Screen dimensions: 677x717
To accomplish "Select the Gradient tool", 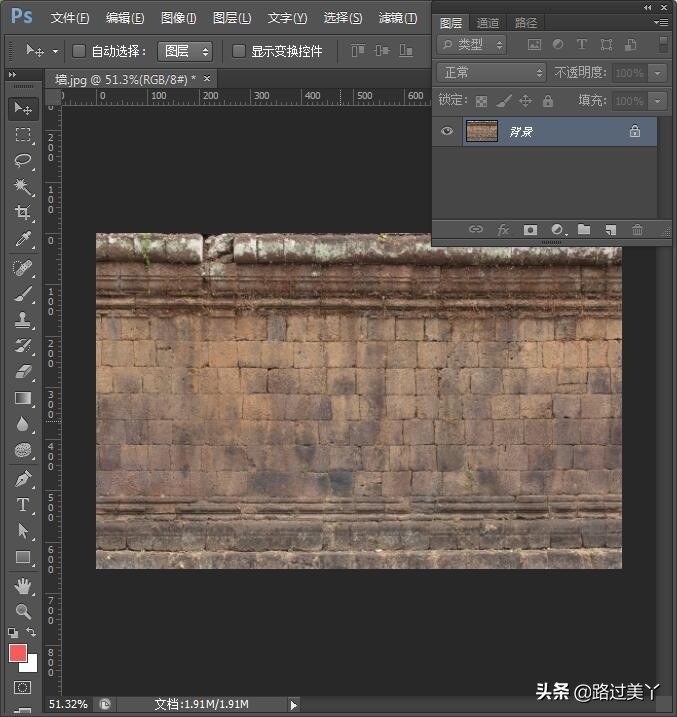I will [x=23, y=398].
